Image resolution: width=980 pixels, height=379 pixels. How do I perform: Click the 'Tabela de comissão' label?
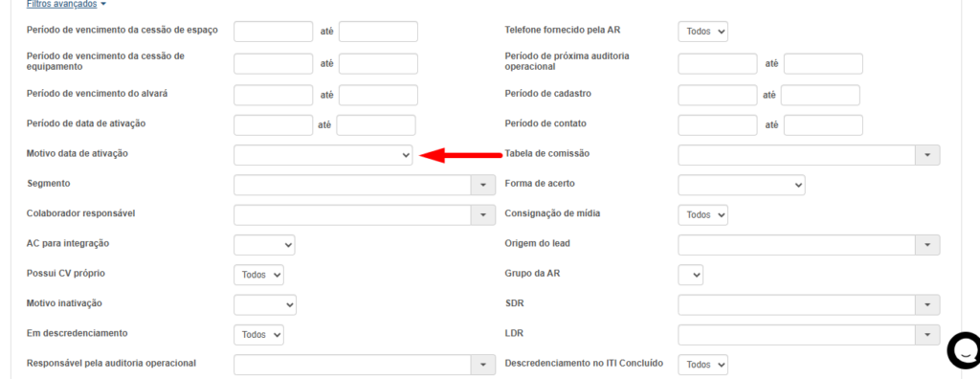pyautogui.click(x=546, y=153)
